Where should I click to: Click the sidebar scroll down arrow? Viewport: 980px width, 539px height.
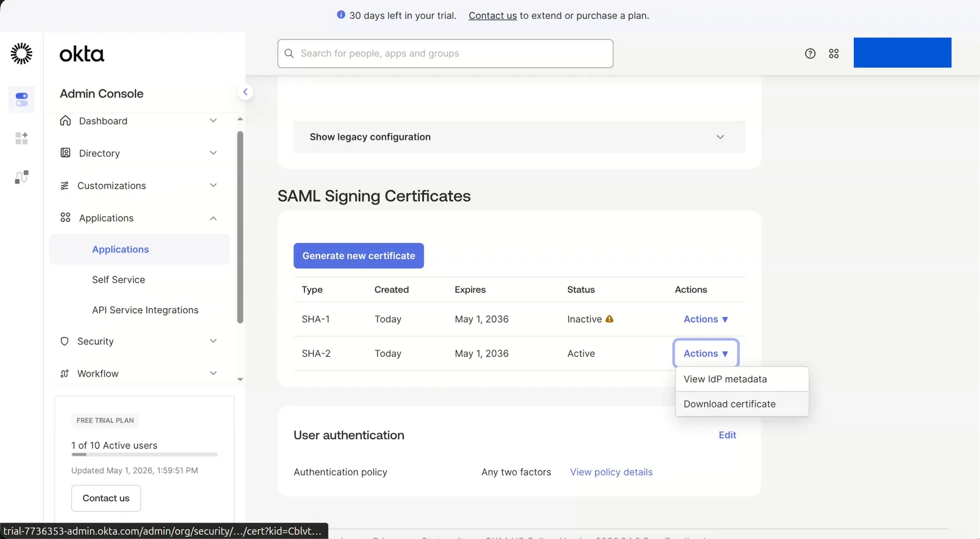point(240,380)
